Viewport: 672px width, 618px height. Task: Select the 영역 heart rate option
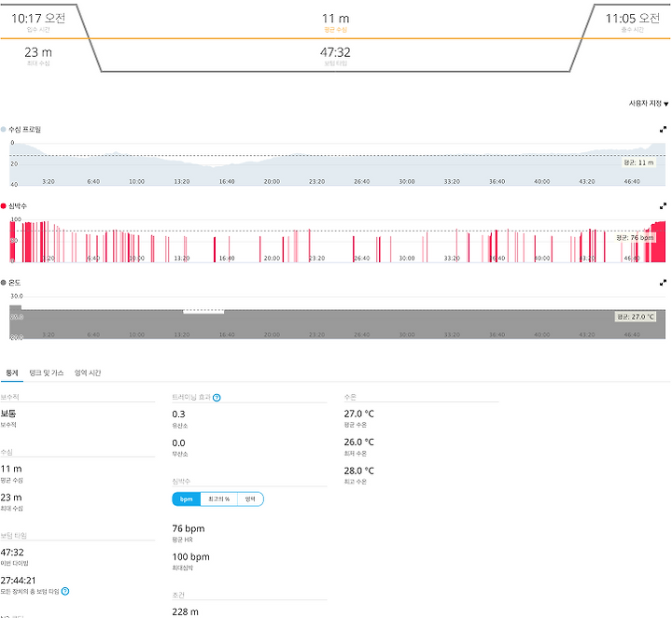tap(250, 499)
